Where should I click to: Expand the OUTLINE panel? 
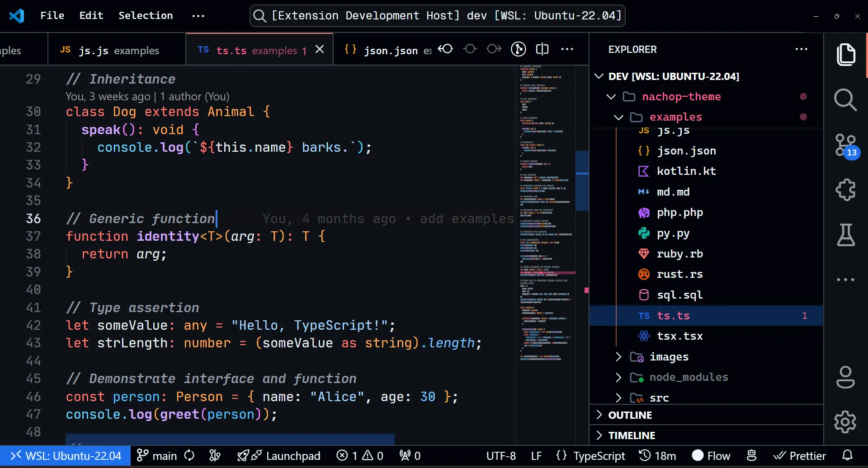(706, 415)
